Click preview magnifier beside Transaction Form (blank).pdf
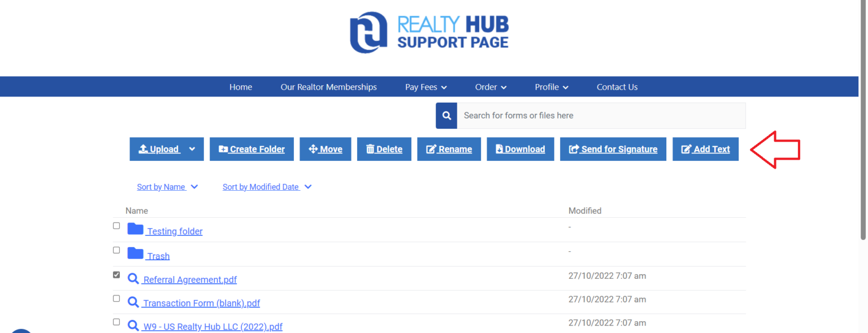The height and width of the screenshot is (333, 868). tap(133, 303)
